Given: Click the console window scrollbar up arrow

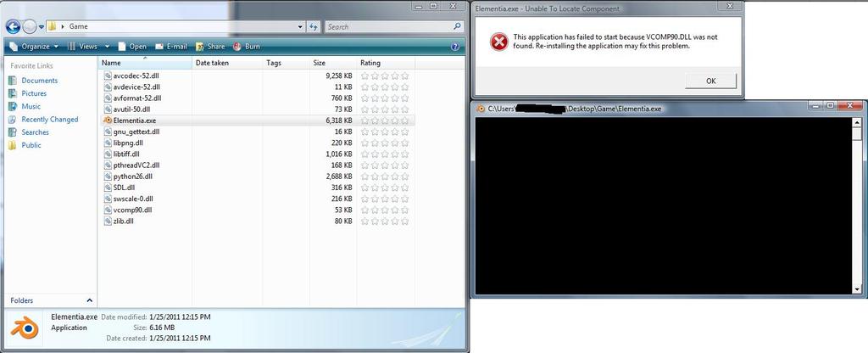Looking at the screenshot, I should pyautogui.click(x=858, y=122).
